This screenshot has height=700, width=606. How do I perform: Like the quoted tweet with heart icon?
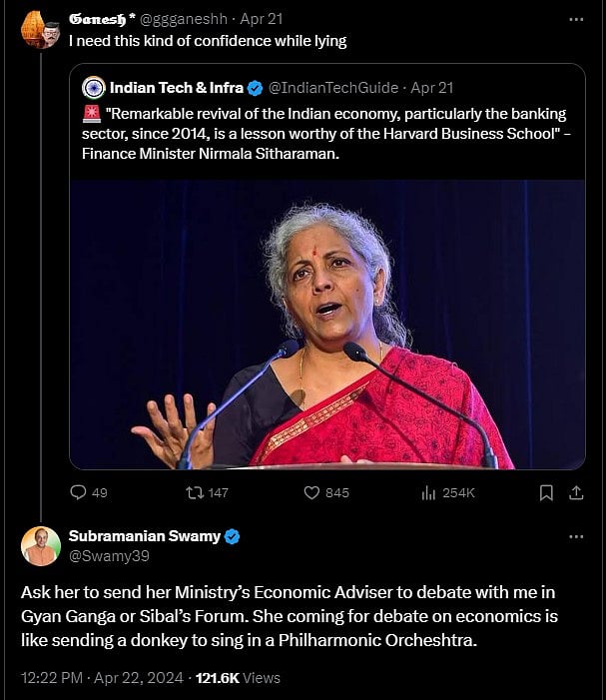[310, 492]
